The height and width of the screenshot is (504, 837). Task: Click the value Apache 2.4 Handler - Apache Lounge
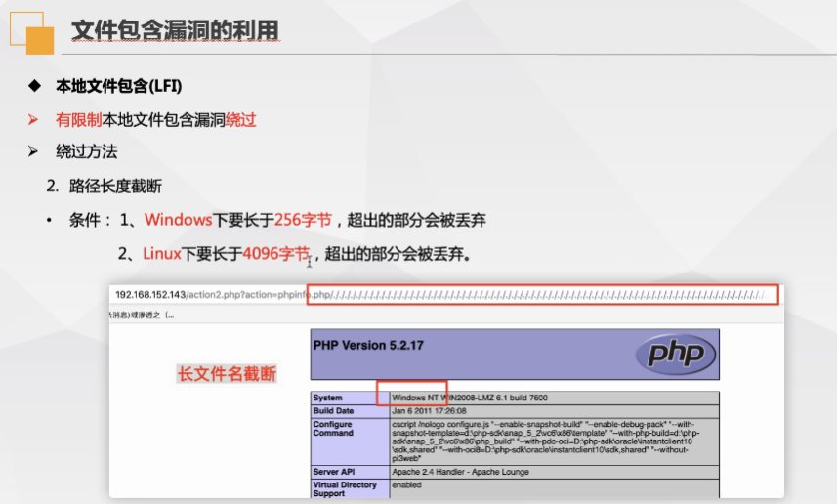point(460,472)
